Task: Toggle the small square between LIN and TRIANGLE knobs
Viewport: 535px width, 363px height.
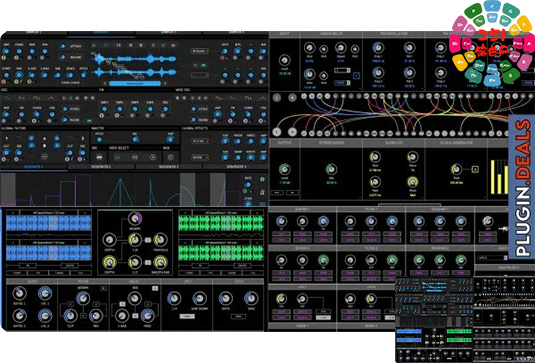Action: pyautogui.click(x=148, y=240)
